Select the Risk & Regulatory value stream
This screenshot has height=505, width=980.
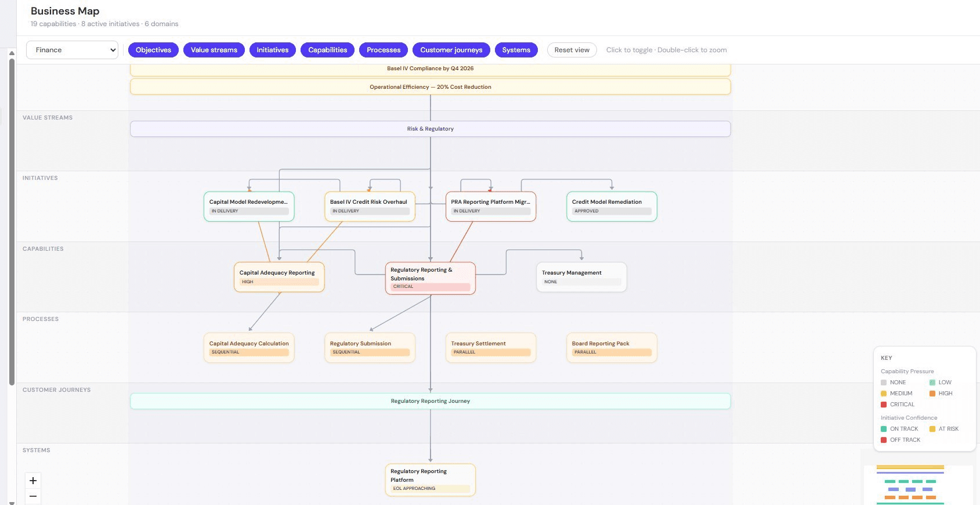pyautogui.click(x=431, y=129)
